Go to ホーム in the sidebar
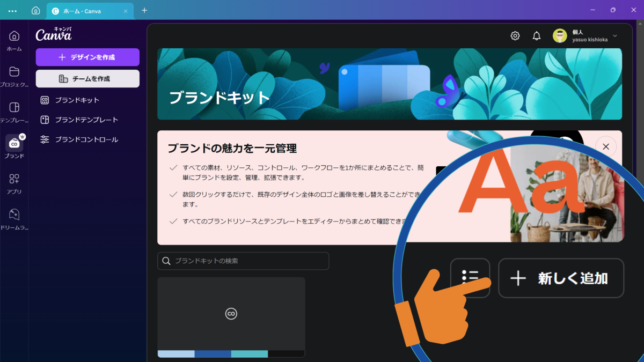 (14, 41)
